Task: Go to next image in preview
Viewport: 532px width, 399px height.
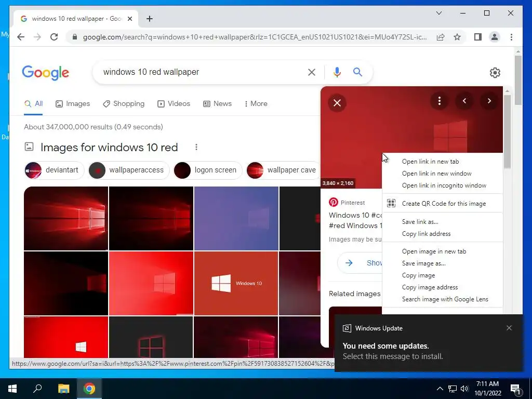Action: click(x=489, y=101)
